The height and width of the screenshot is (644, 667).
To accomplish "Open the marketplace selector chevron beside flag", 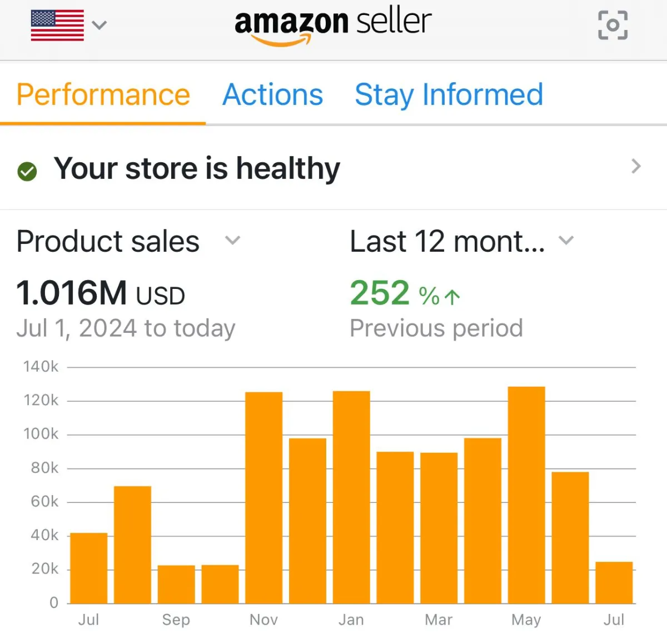I will [99, 25].
